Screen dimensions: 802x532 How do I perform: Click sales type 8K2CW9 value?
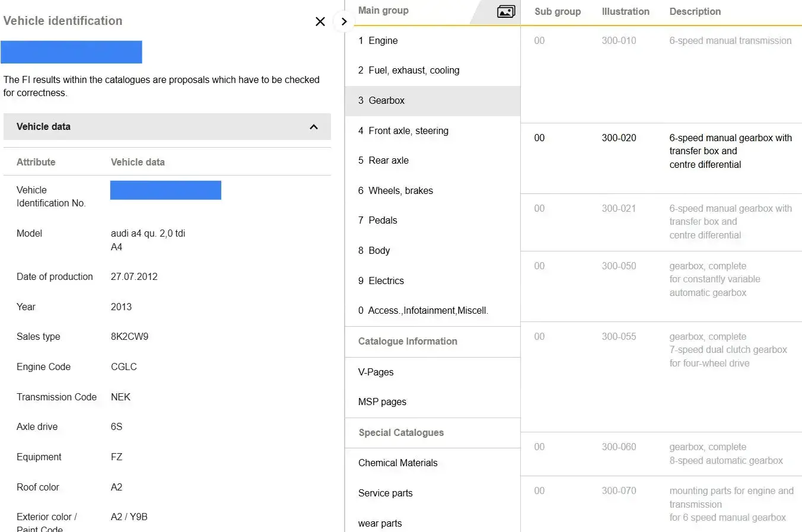(130, 337)
